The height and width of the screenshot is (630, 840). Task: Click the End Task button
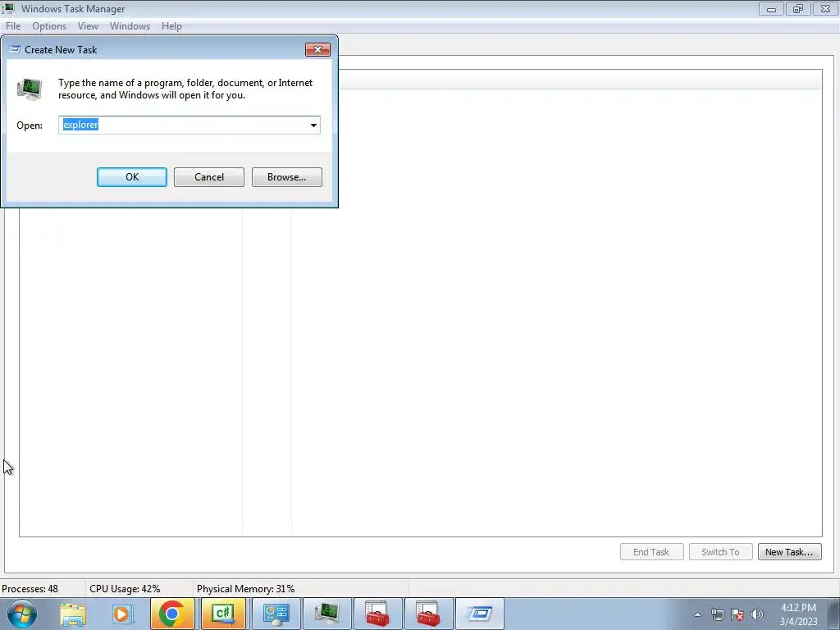(x=651, y=552)
